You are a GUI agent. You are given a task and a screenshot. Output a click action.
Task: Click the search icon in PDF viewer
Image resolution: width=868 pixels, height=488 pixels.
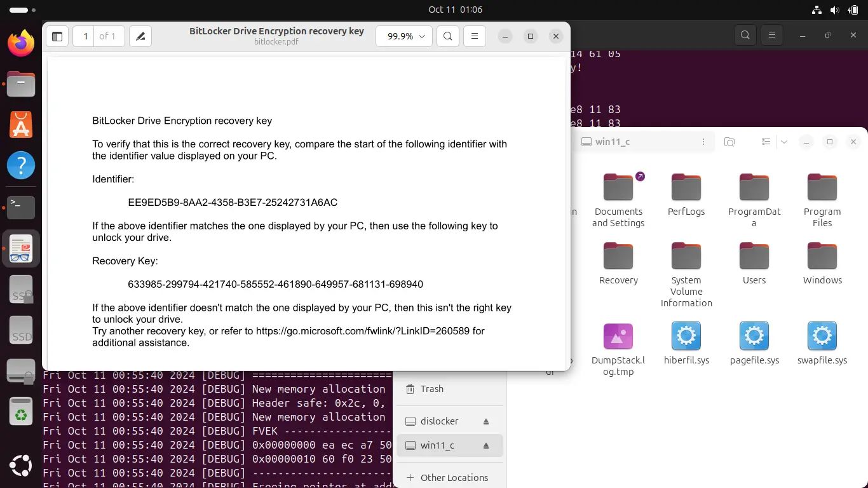click(x=448, y=37)
